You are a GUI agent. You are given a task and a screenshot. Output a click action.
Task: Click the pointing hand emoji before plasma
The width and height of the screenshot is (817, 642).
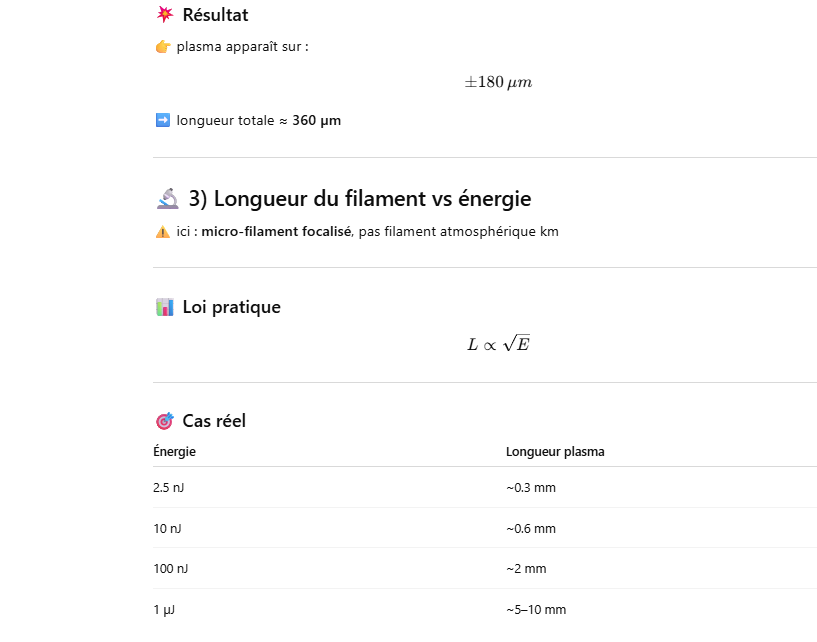pyautogui.click(x=163, y=47)
